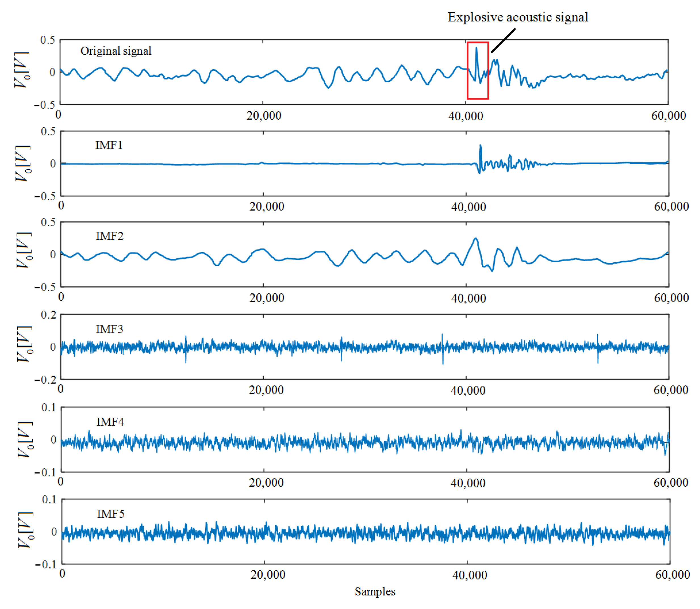Click 20,000 tick under the Original signal plot
This screenshot has width=700, height=609.
264,116
